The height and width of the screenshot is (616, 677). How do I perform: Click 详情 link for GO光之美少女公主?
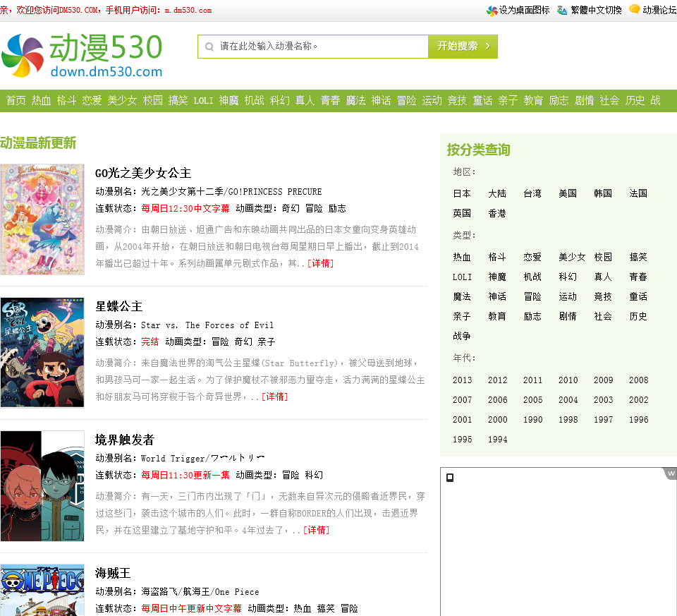click(x=320, y=263)
